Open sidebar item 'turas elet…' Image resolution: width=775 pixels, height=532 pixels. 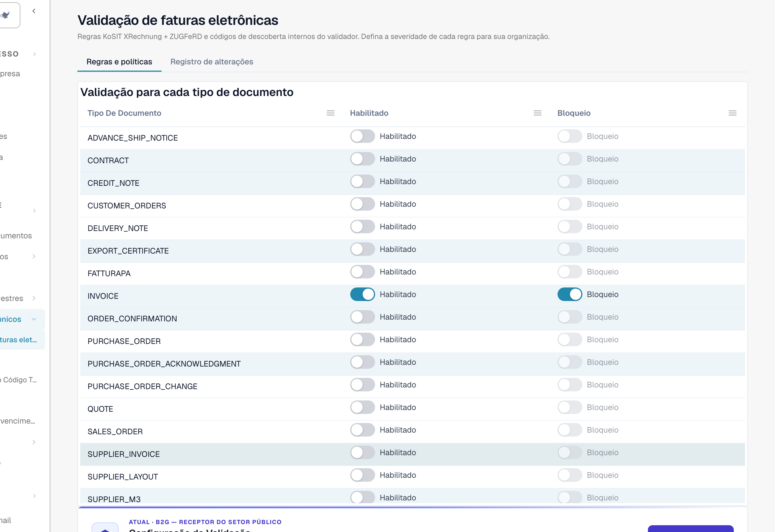18,340
